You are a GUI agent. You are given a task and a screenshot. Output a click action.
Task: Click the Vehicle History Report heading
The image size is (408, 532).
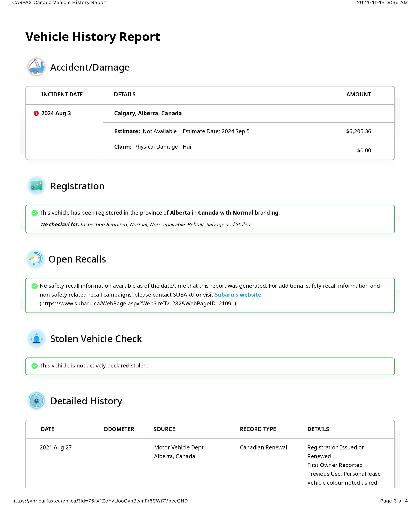coord(93,37)
